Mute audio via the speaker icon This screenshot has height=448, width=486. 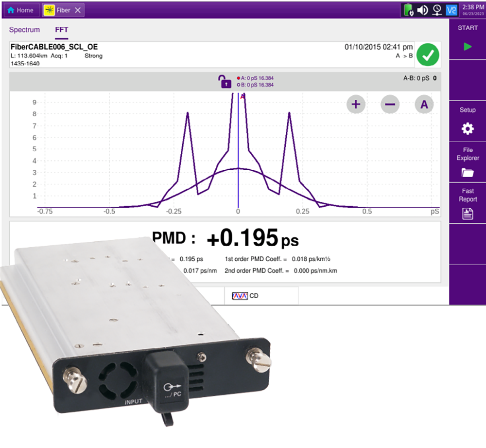pos(422,9)
